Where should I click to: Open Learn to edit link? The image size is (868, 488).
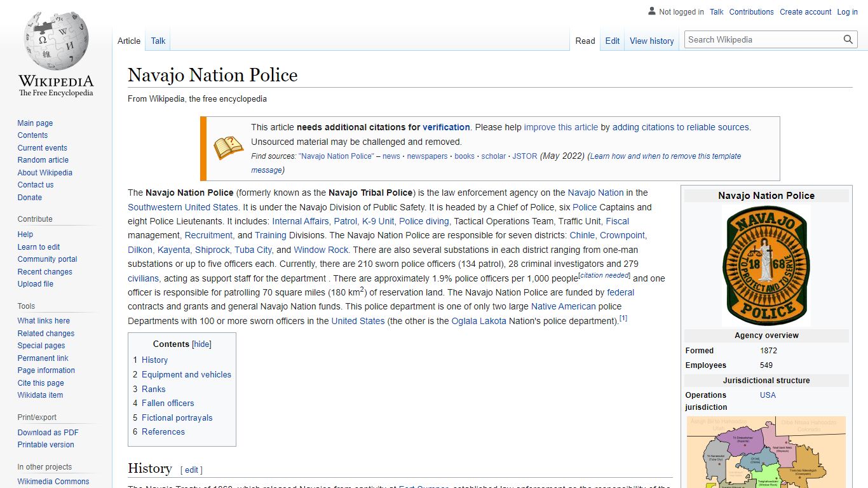coord(39,247)
